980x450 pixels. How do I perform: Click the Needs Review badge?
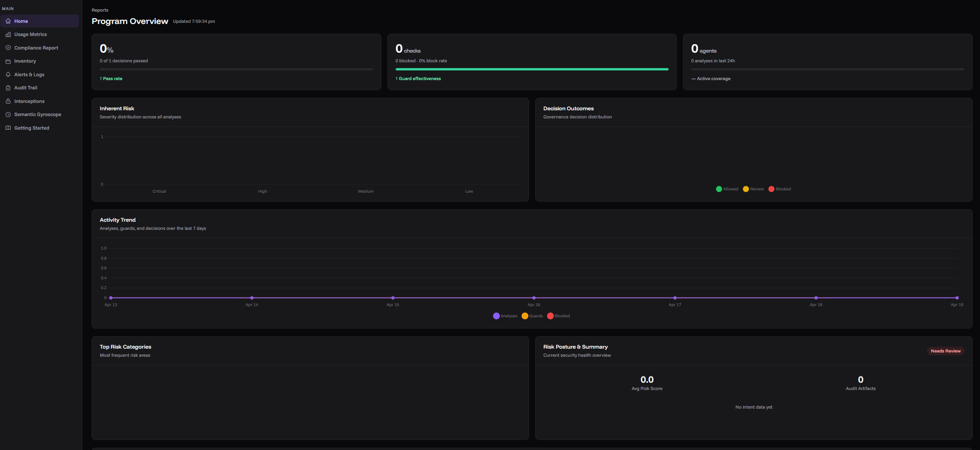(x=945, y=351)
